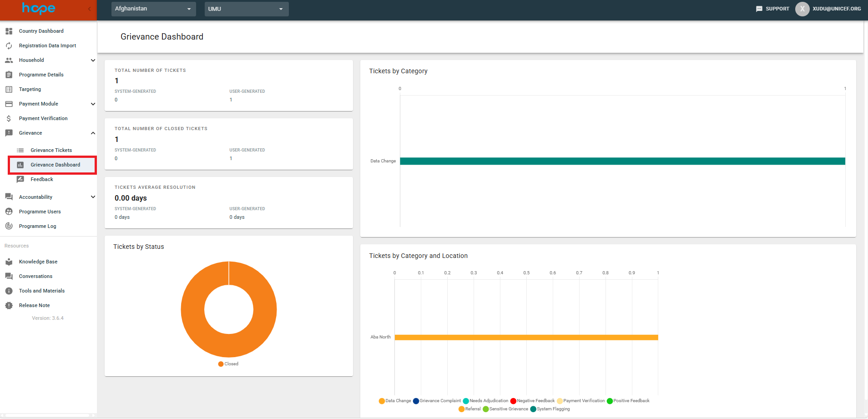Open the Afghanistan country dropdown
The image size is (868, 419).
pyautogui.click(x=153, y=9)
